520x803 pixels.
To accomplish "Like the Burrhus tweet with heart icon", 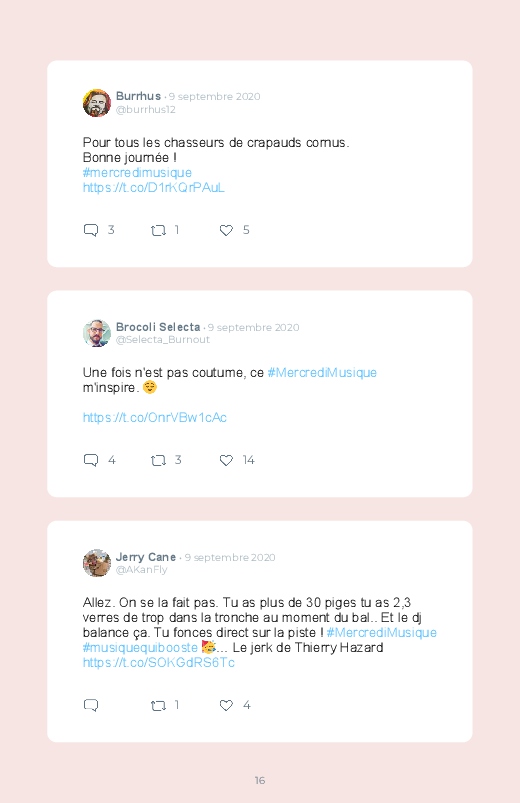I will [x=226, y=230].
